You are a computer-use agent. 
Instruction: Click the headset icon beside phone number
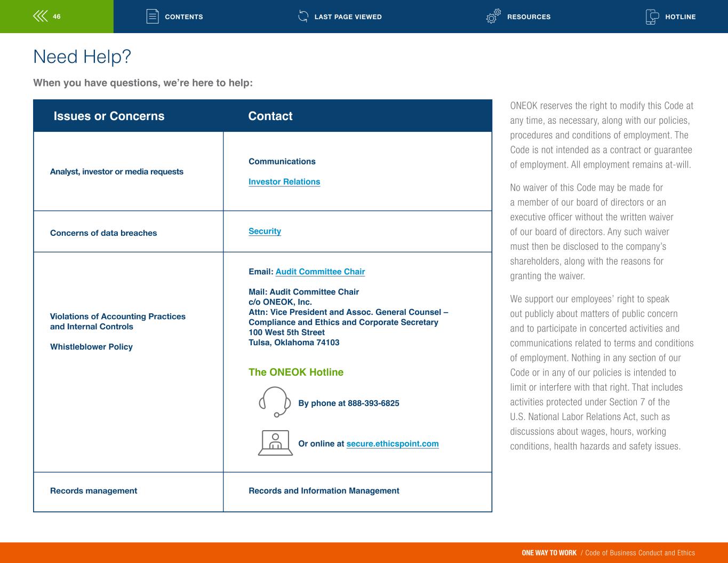(x=275, y=402)
